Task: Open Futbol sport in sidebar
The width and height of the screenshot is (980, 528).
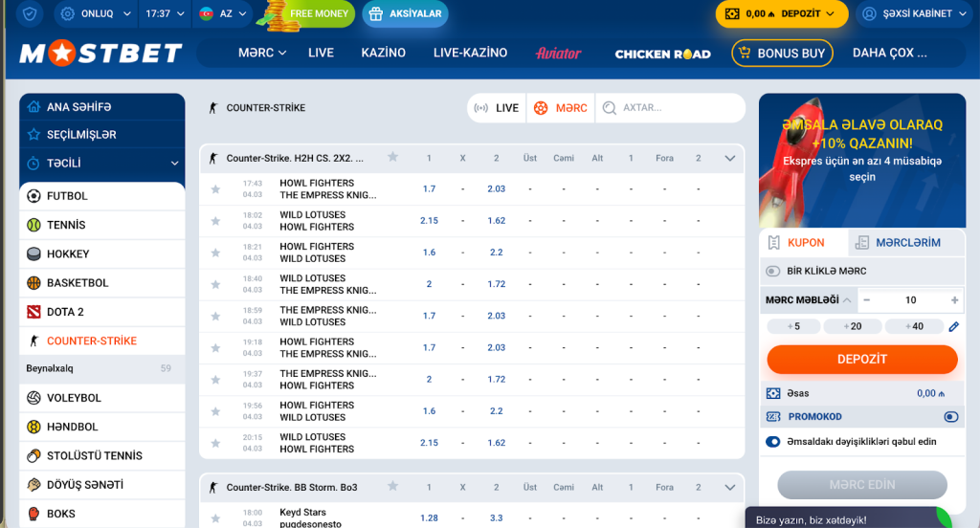Action: [67, 196]
